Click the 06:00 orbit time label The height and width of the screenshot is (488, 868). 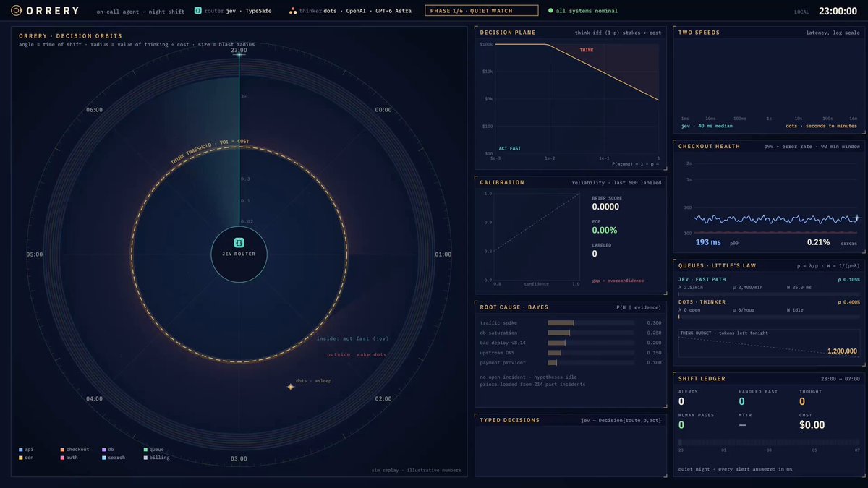click(x=94, y=110)
